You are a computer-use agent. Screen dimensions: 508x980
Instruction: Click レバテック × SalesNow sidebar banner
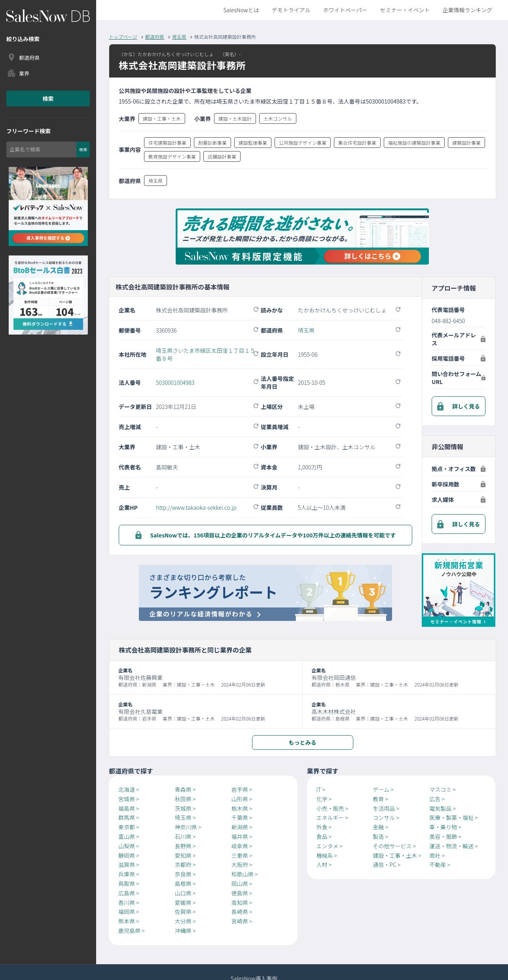coord(48,206)
